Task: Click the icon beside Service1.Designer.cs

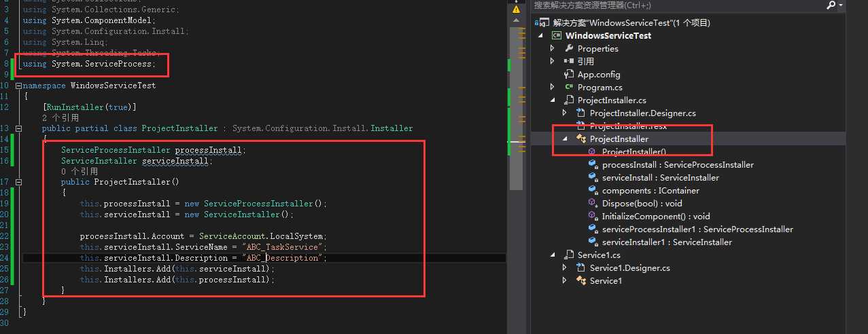Action: [581, 267]
